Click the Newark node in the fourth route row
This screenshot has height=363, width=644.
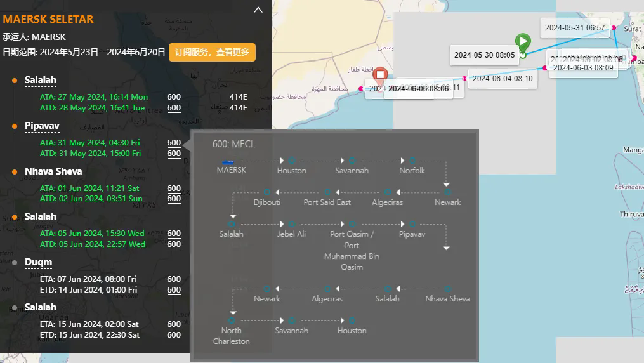click(x=267, y=289)
